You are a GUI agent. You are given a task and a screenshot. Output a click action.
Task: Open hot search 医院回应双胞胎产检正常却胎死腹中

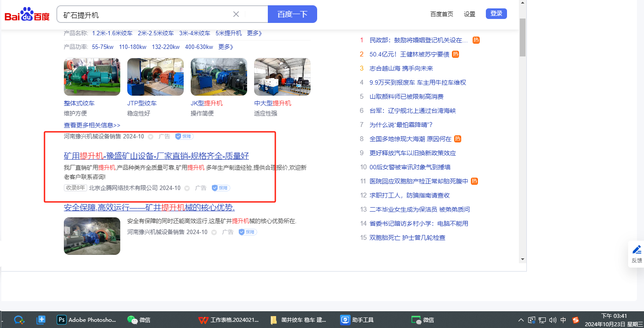pos(419,181)
